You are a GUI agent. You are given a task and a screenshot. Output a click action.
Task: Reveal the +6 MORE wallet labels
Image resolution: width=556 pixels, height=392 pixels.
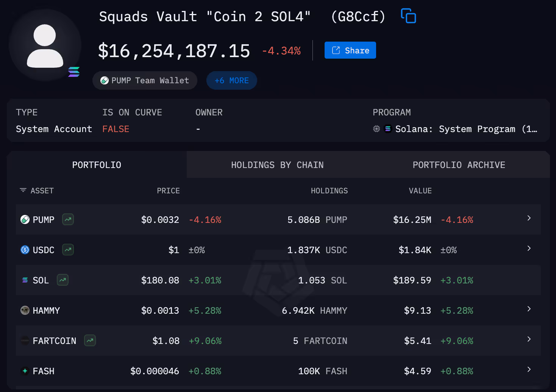pyautogui.click(x=231, y=80)
